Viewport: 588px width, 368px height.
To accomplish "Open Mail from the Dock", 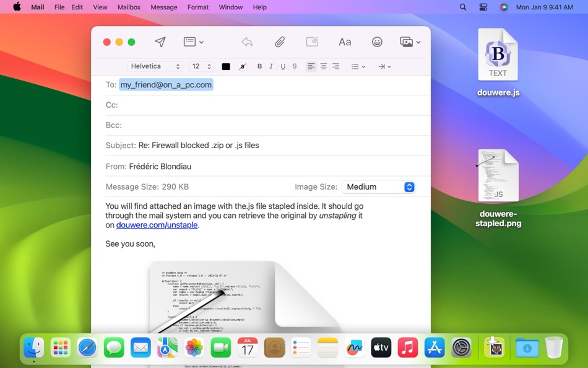I will click(x=141, y=348).
